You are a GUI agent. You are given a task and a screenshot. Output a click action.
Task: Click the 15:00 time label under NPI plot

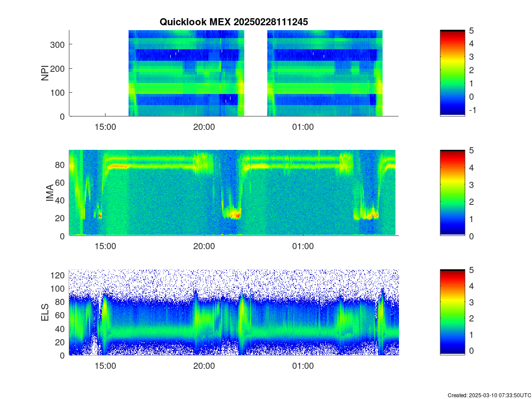point(106,127)
